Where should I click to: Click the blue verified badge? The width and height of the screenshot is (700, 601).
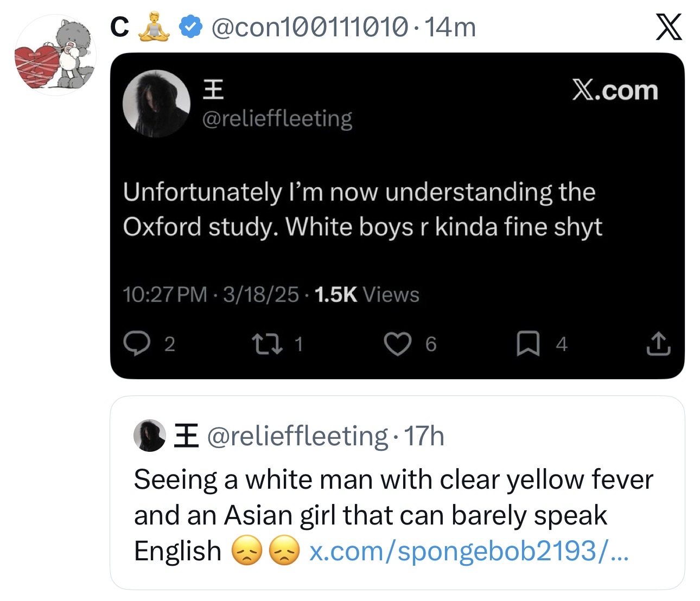coord(190,27)
